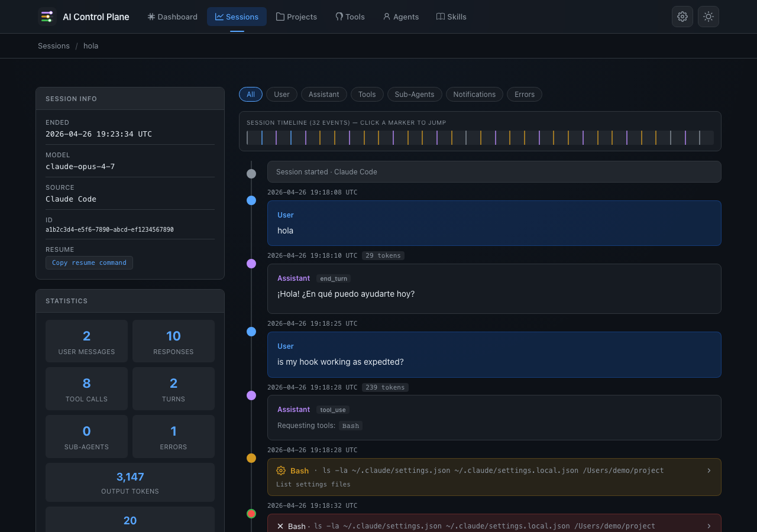The width and height of the screenshot is (757, 532).
Task: Click the 8 Tool Calls stat card
Action: (x=86, y=388)
